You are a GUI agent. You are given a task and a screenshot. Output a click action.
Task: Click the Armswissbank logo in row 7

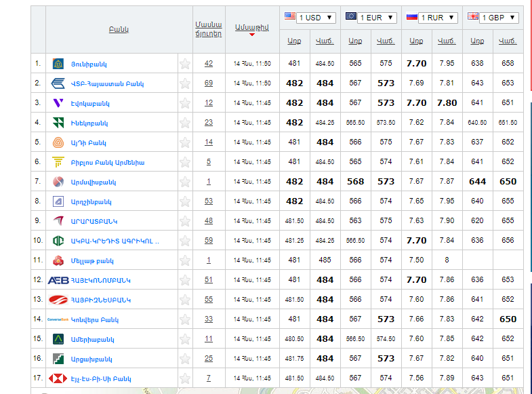coord(58,182)
